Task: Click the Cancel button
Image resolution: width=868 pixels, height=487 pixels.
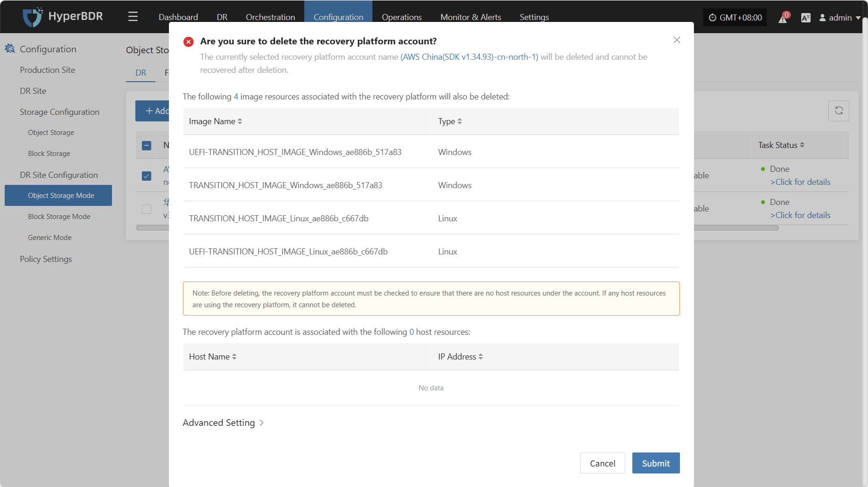Action: point(602,463)
